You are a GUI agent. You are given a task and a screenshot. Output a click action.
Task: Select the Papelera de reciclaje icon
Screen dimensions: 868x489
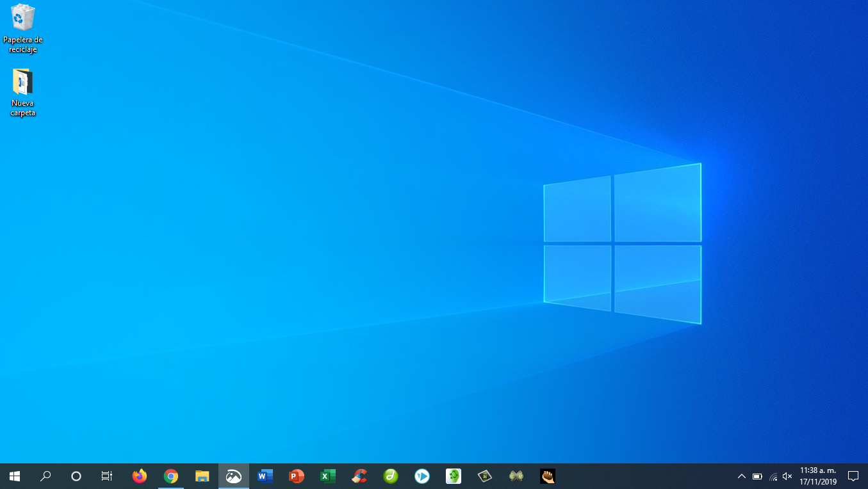coord(22,29)
